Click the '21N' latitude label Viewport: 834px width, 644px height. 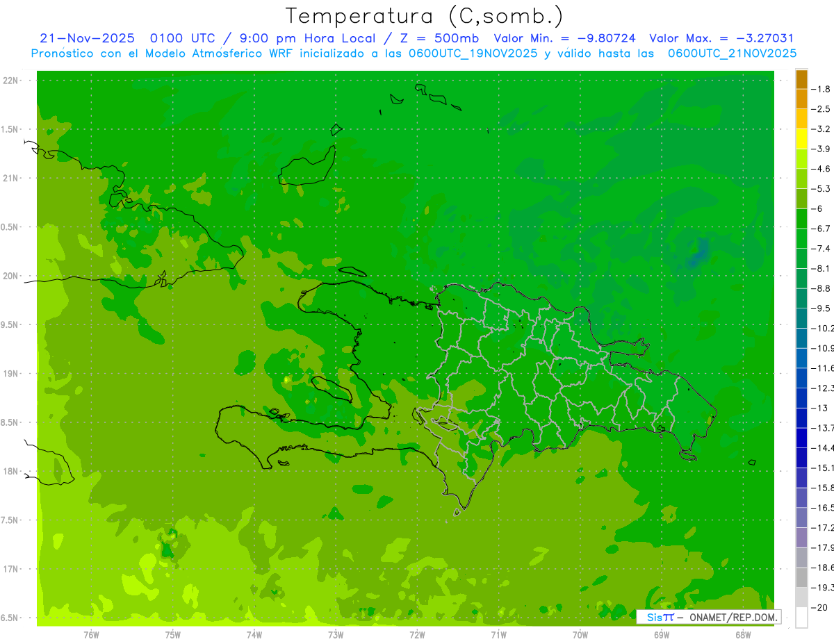click(11, 178)
